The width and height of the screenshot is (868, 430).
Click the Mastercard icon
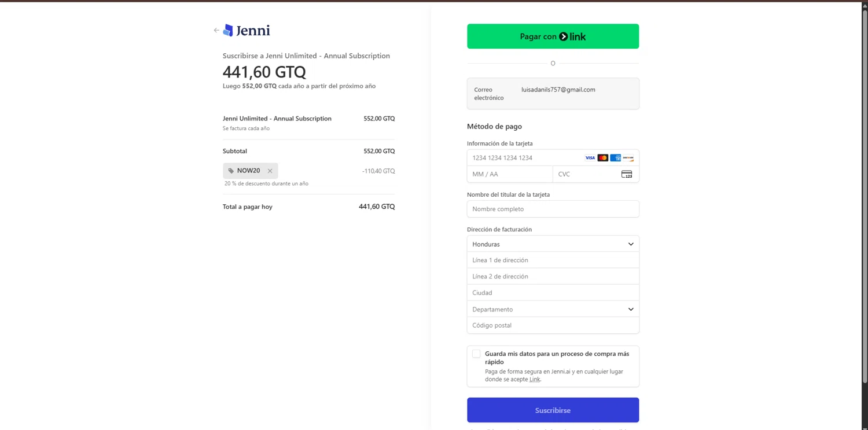[x=602, y=158]
